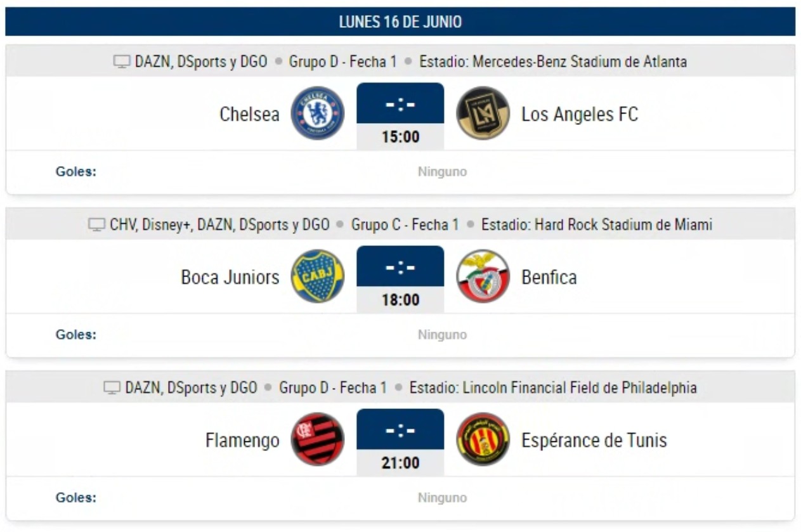801x532 pixels.
Task: Open the Chelsea team name link
Action: click(249, 114)
